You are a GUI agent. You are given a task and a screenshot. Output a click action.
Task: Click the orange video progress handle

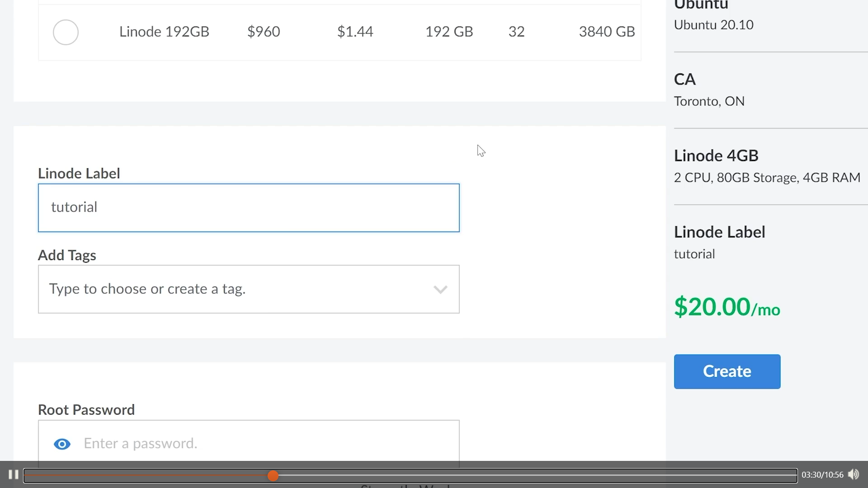273,475
